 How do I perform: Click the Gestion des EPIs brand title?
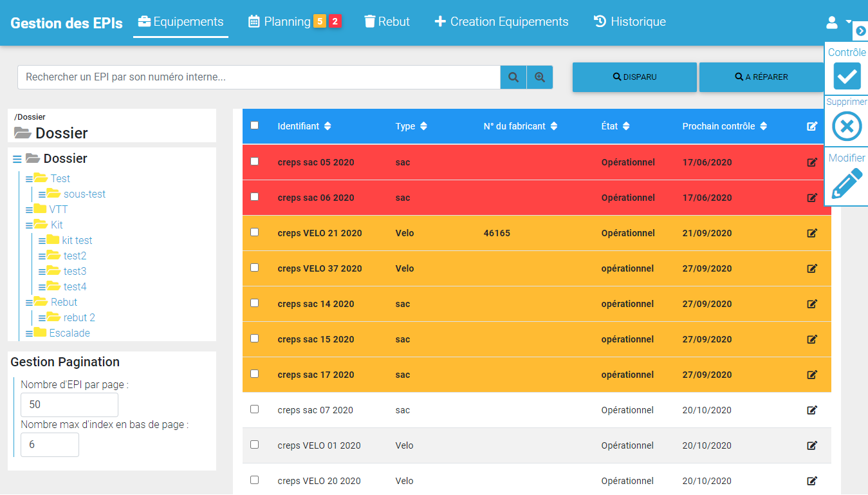66,23
